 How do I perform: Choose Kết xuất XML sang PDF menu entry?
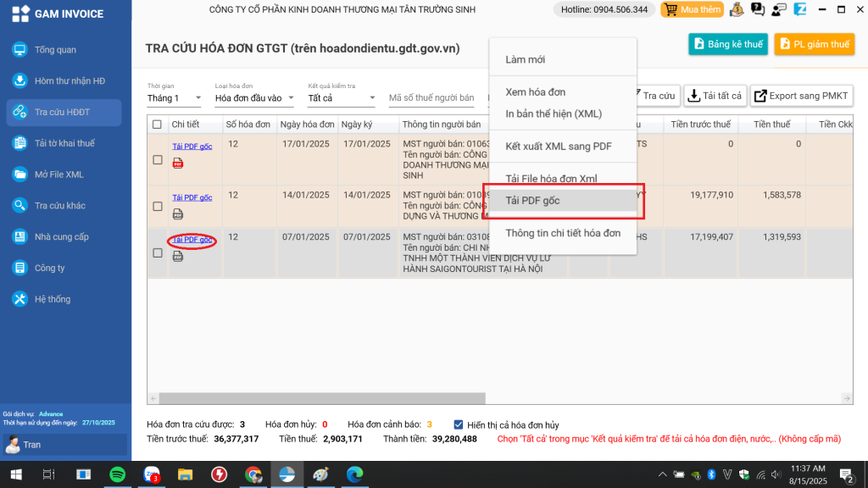pos(558,147)
